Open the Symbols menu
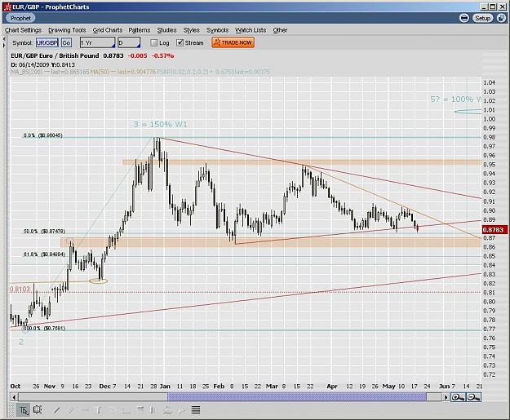The height and width of the screenshot is (420, 510). pyautogui.click(x=217, y=30)
